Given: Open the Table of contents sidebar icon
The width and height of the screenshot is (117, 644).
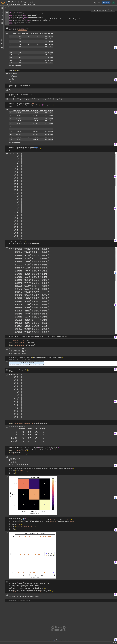Looking at the screenshot, I should (2, 8).
